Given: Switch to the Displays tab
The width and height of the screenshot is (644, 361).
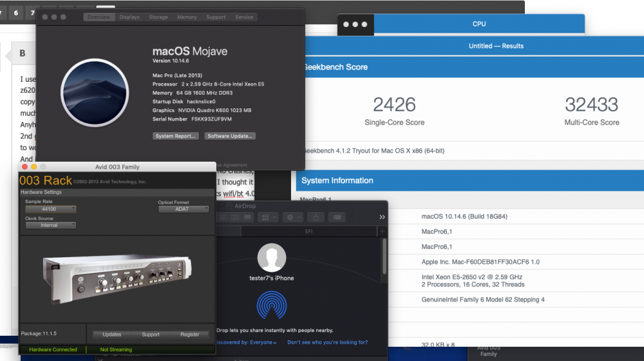Looking at the screenshot, I should click(129, 17).
